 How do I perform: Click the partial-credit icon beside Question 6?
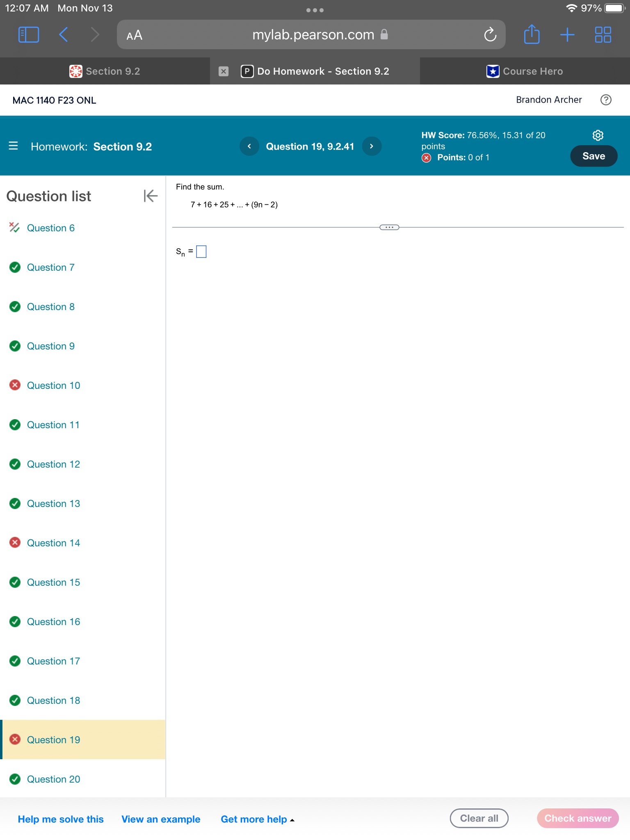pos(14,228)
